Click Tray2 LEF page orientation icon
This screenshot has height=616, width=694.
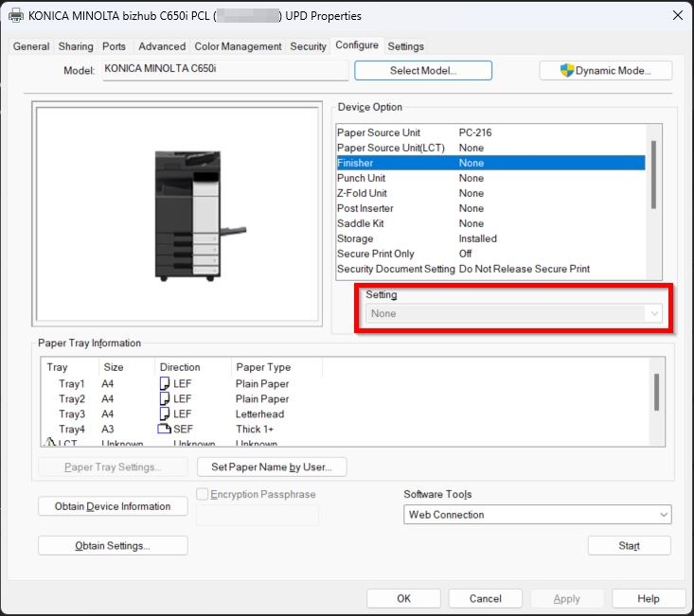pyautogui.click(x=164, y=399)
